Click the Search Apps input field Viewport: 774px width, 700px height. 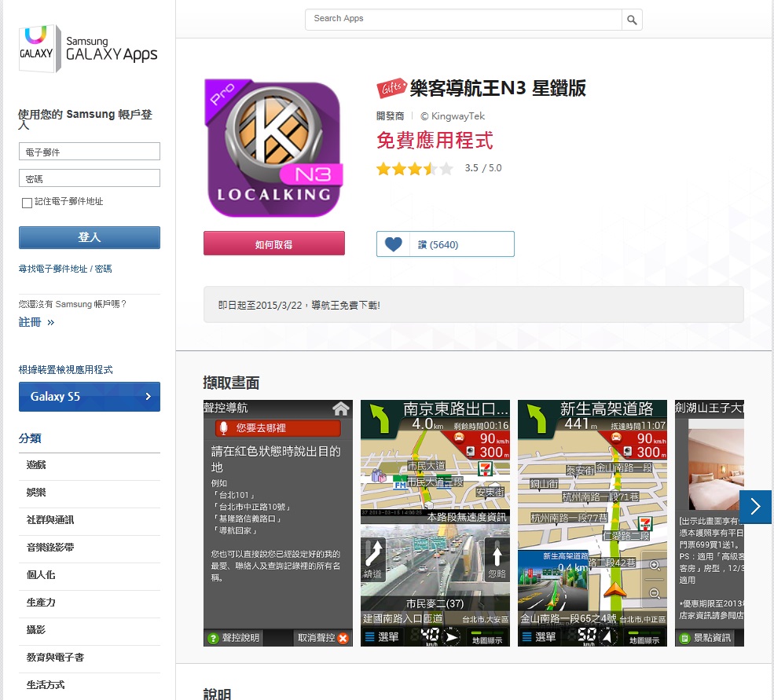click(464, 20)
